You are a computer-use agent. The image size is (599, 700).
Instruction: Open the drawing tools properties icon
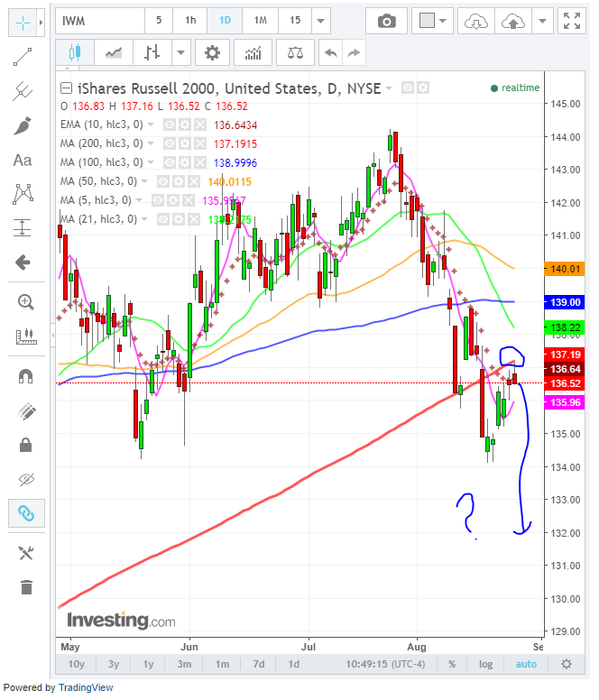coord(26,553)
